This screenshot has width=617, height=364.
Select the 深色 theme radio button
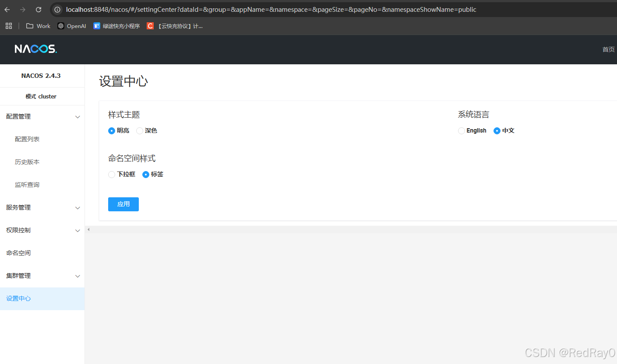click(140, 131)
